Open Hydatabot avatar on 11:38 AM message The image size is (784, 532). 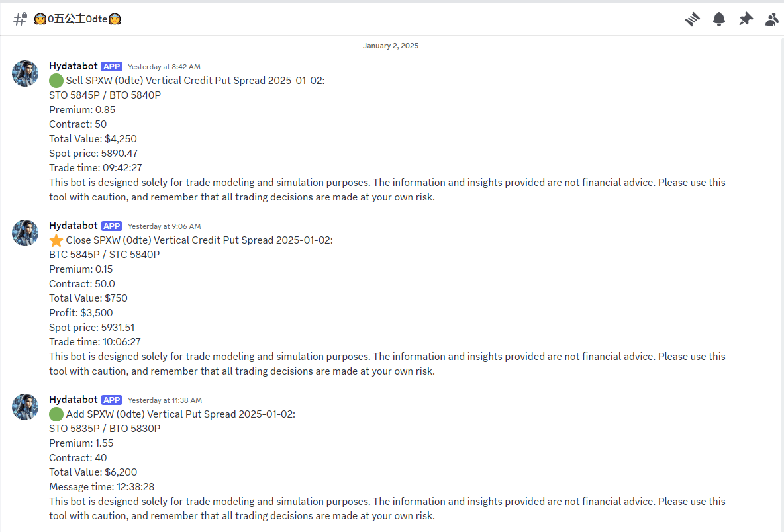point(25,407)
